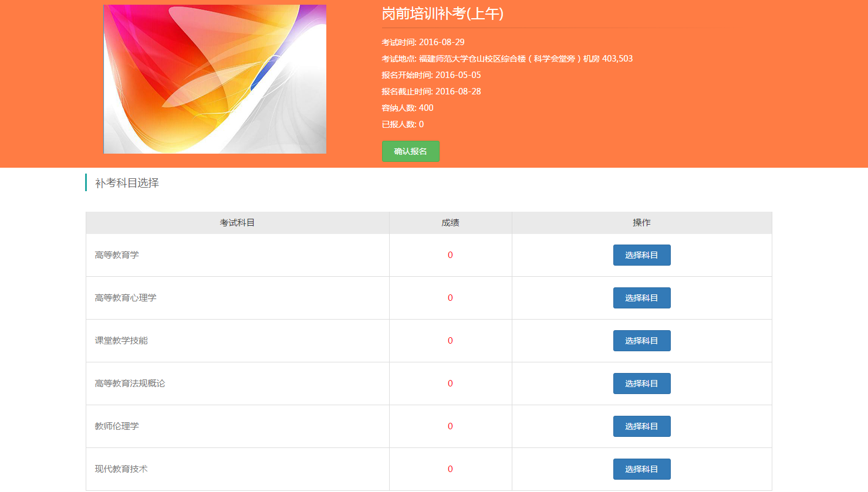Screen dimensions: 868x492
Task: Click the 现代教育技术 subject name
Action: [x=121, y=469]
